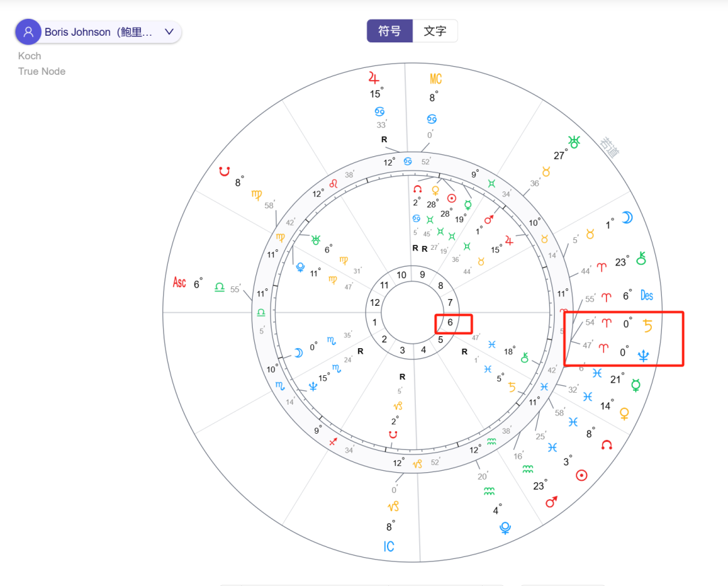This screenshot has height=586, width=728.
Task: Select inner Moon glyph at 0° Scorpio
Action: 299,353
